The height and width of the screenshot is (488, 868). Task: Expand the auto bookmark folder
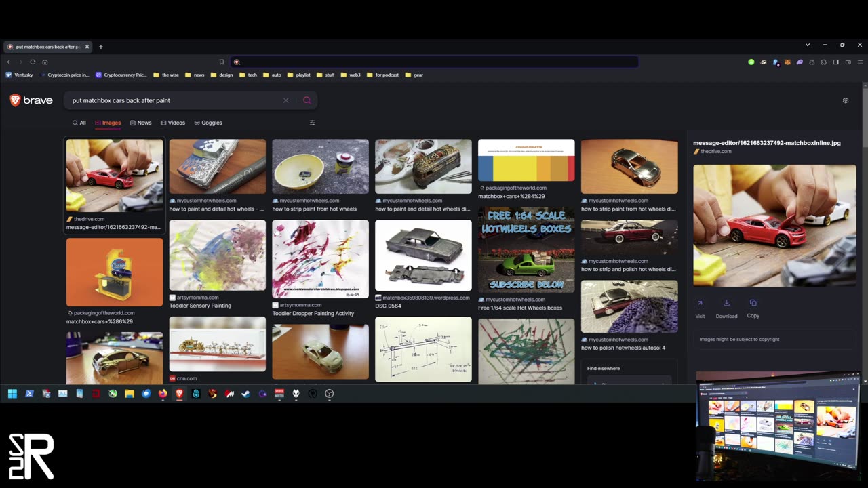272,75
